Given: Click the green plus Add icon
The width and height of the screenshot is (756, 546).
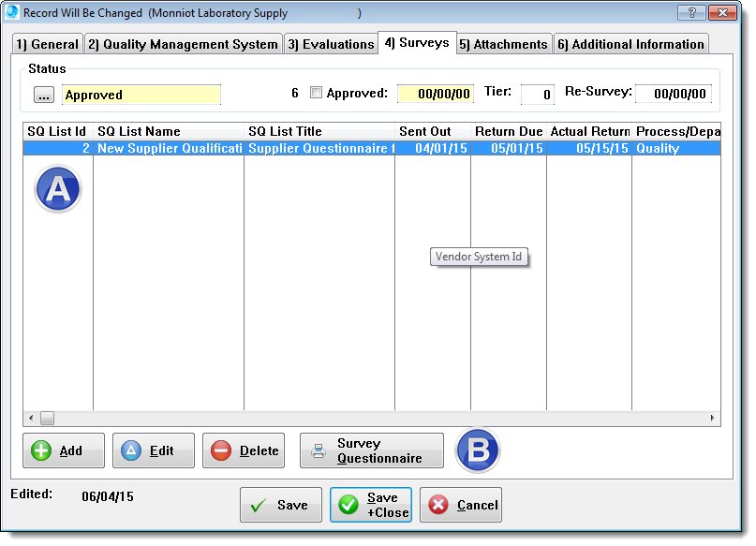Looking at the screenshot, I should [x=42, y=450].
